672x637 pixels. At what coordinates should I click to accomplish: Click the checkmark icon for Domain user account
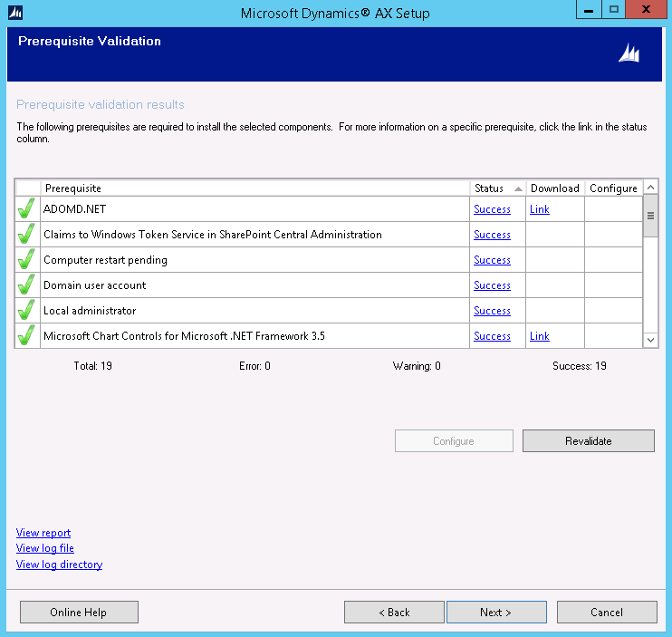pos(26,285)
